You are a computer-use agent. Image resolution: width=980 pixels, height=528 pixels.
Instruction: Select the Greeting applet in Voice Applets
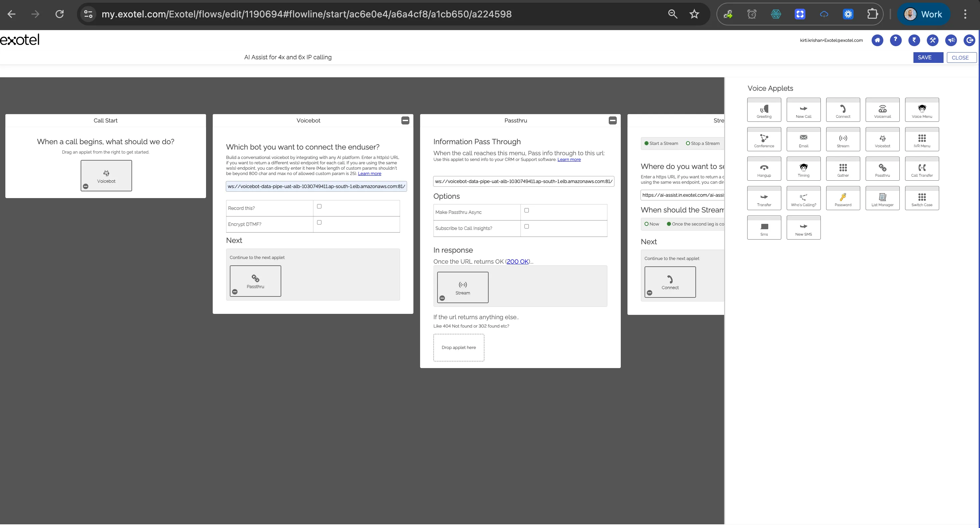click(x=764, y=110)
